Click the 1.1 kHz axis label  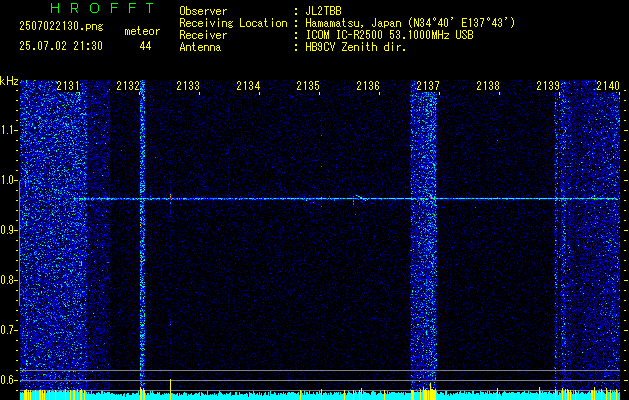[x=8, y=130]
